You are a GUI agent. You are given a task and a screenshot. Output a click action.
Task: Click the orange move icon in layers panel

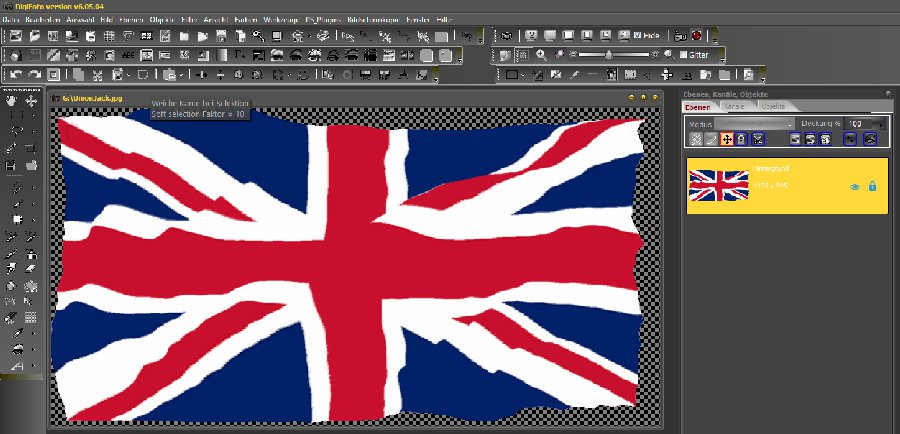point(726,139)
